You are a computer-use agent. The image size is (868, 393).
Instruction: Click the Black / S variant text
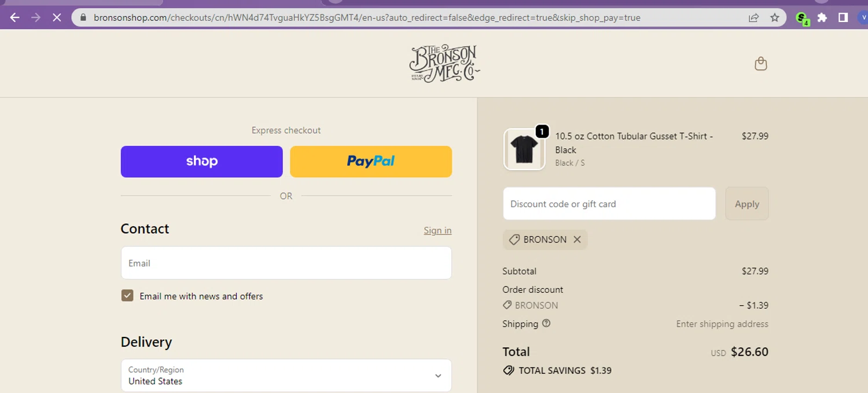click(x=570, y=163)
